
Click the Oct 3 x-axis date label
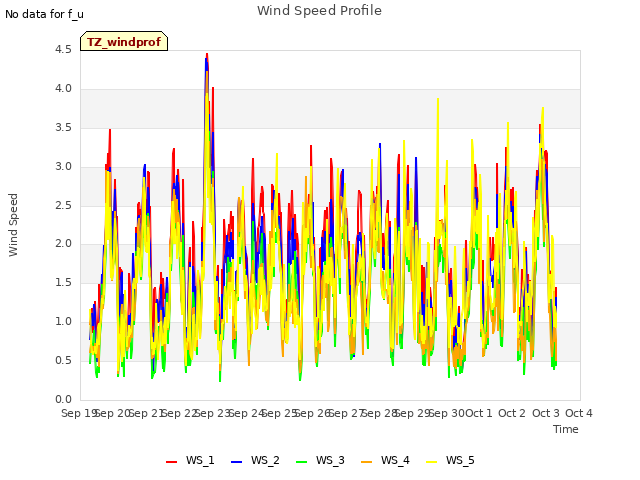(546, 413)
